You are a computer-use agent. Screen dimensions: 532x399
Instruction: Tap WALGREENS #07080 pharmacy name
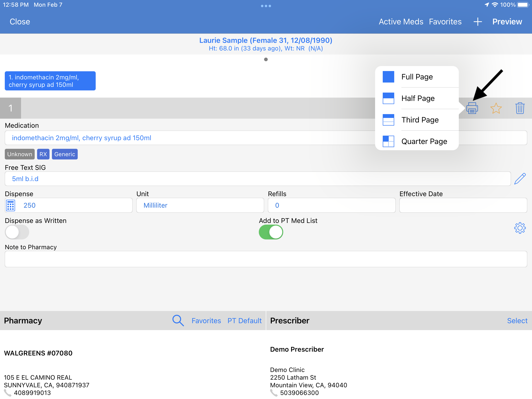[38, 353]
